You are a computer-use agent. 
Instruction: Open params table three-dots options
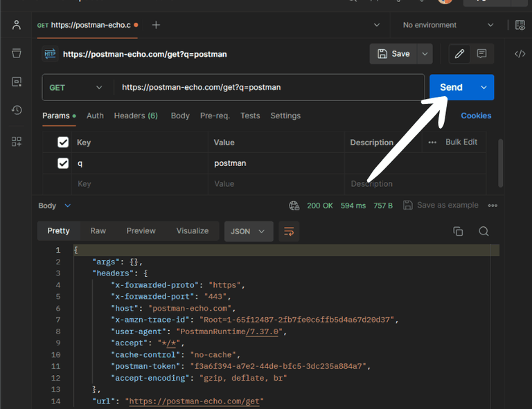[432, 143]
